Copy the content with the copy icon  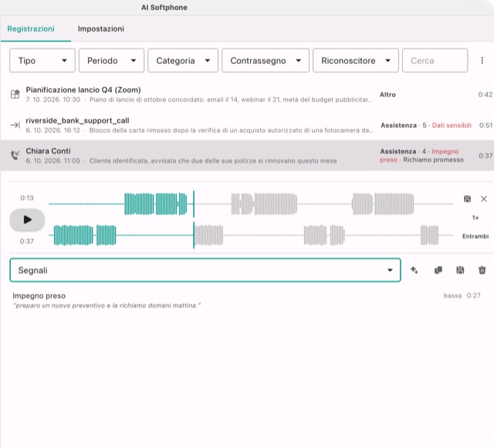[x=438, y=270]
